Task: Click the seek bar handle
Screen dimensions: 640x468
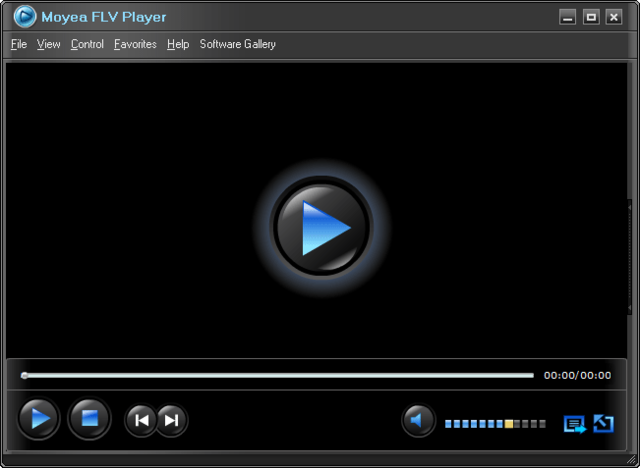Action: (24, 375)
